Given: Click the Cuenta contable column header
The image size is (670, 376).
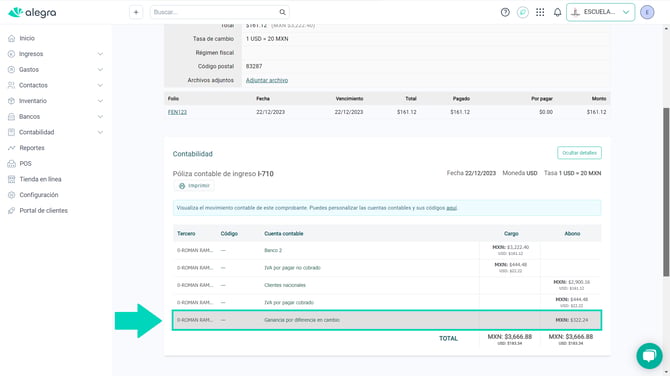Looking at the screenshot, I should (x=284, y=234).
